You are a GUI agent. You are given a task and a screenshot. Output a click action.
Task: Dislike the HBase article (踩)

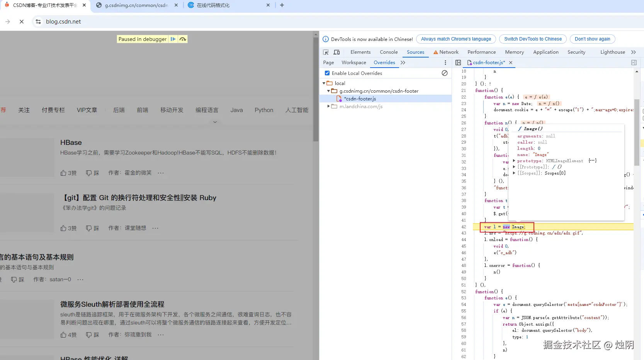point(92,173)
